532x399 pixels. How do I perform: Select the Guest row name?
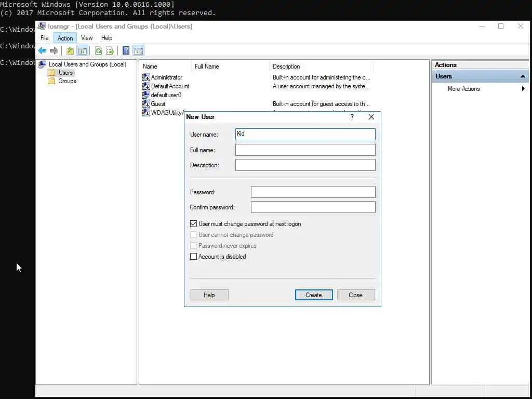click(x=158, y=104)
